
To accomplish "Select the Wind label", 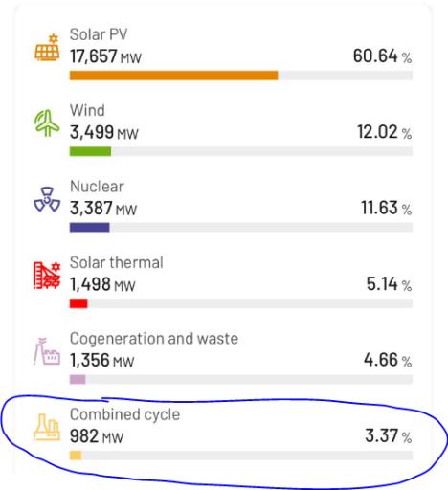I will tap(87, 110).
